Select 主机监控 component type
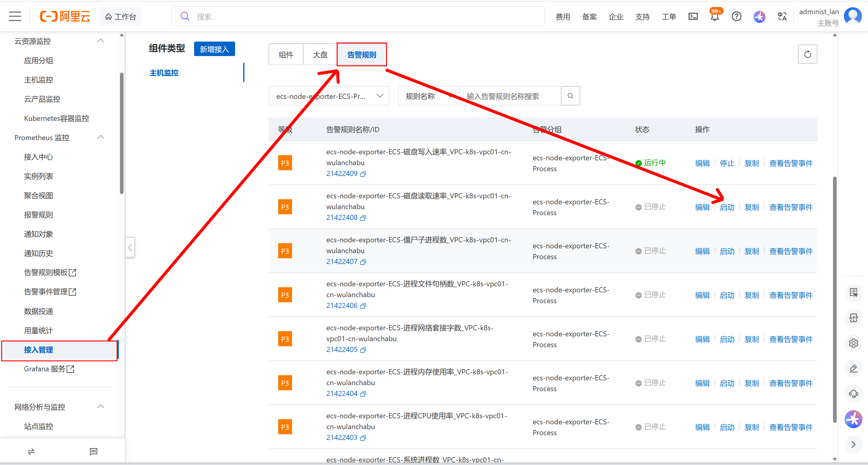 164,73
